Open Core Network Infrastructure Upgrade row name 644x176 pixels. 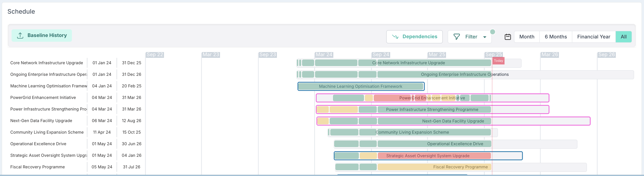[47, 63]
